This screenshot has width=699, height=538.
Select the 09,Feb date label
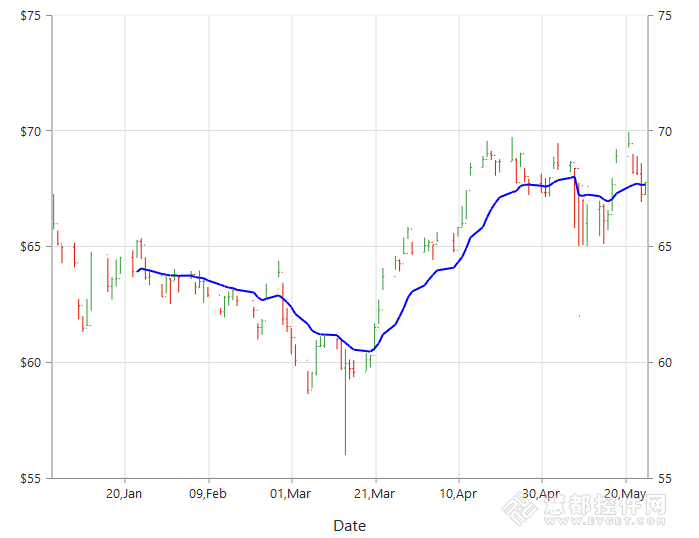208,494
